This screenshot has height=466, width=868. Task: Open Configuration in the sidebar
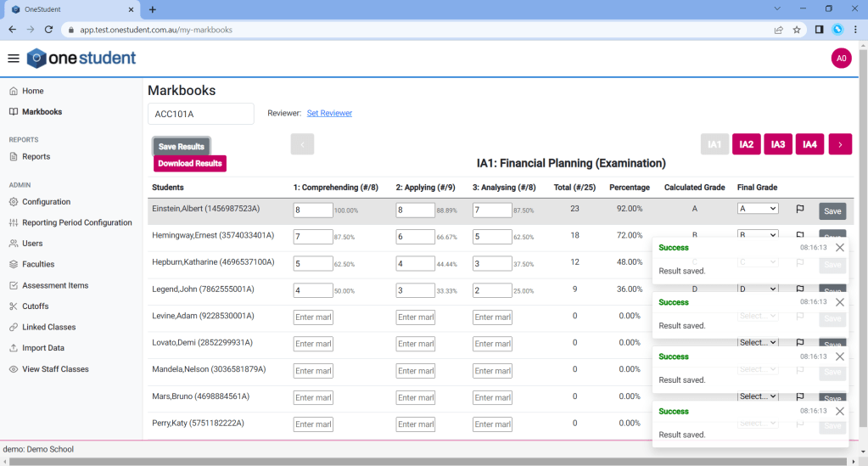click(46, 202)
